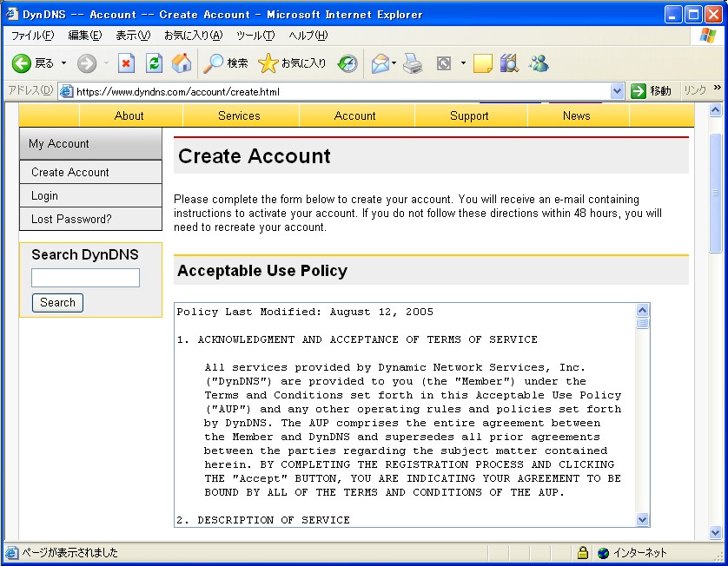
Task: Click the grey full-screen box toolbar icon
Action: (444, 63)
